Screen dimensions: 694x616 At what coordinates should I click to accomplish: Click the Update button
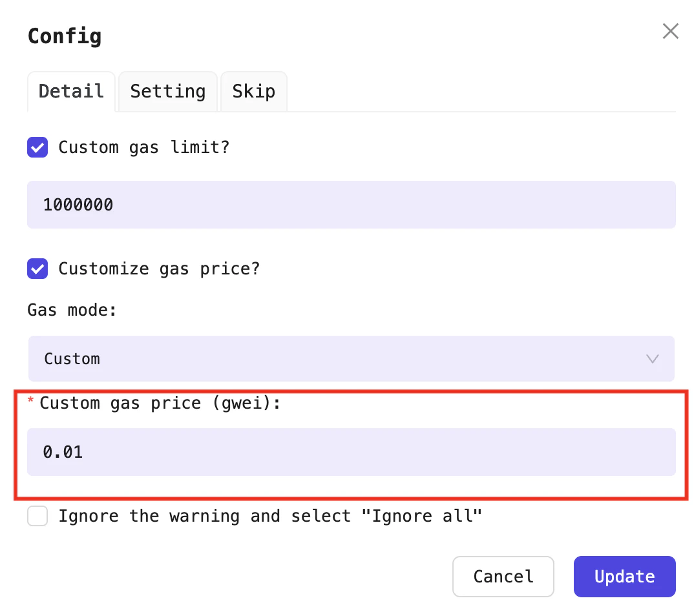[624, 577]
